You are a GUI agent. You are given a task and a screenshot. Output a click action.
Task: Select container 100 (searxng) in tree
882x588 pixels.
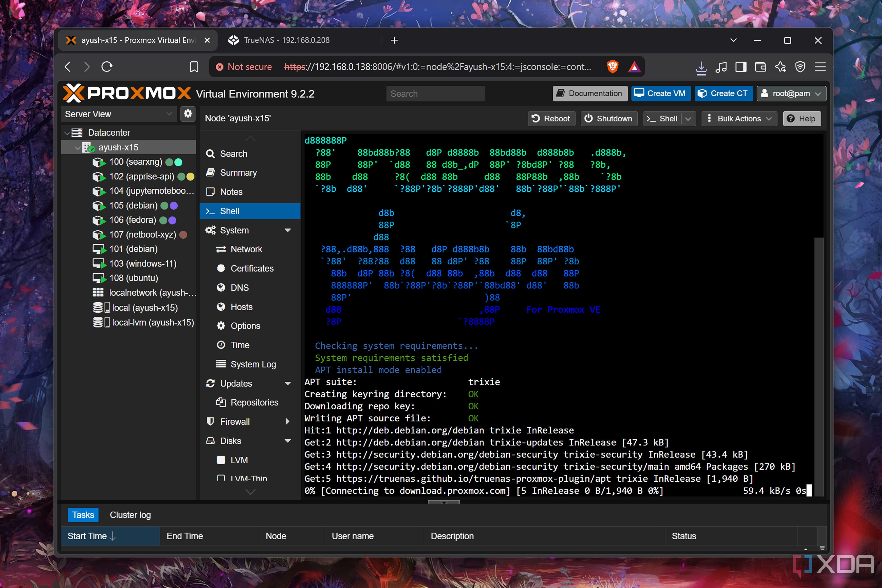coord(128,162)
